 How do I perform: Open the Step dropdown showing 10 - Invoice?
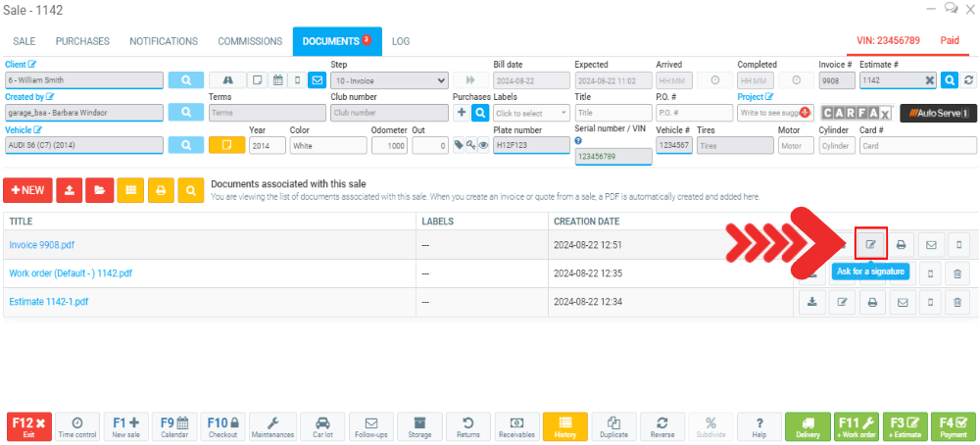(x=389, y=80)
